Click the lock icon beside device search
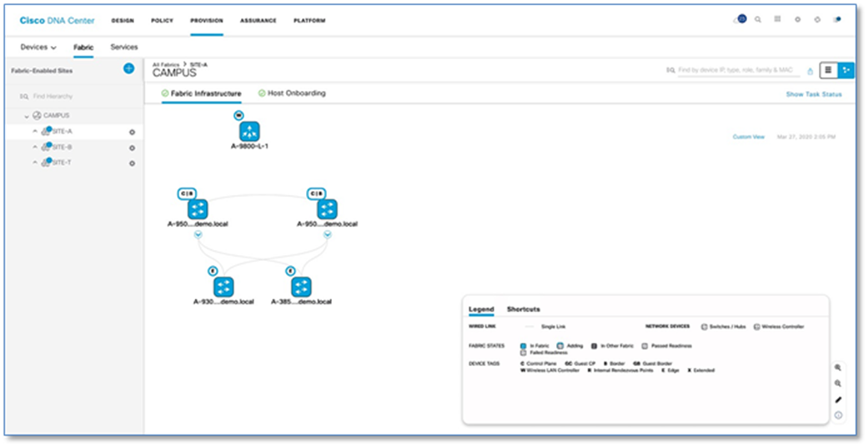 pos(810,71)
